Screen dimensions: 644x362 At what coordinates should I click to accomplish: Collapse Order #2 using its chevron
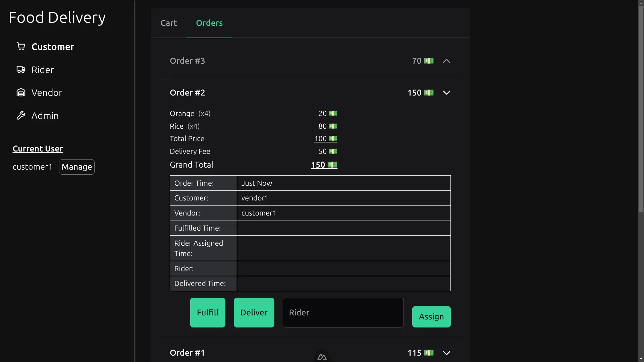(446, 93)
